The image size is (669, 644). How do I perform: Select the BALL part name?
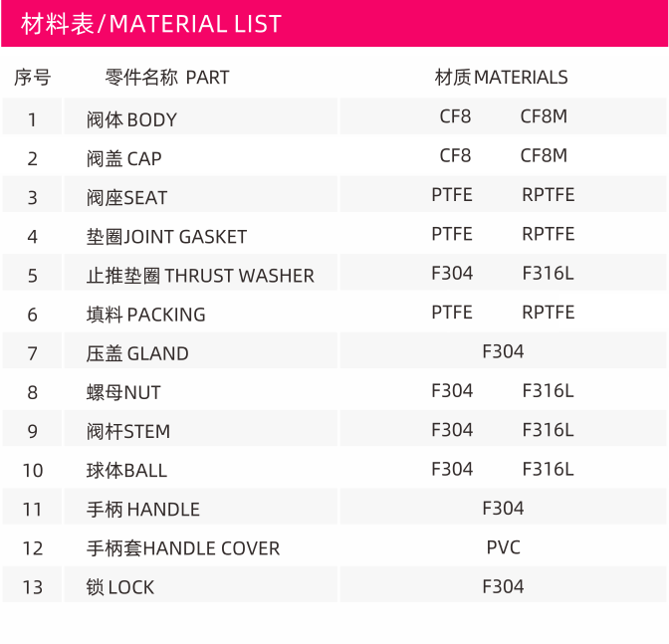126,471
